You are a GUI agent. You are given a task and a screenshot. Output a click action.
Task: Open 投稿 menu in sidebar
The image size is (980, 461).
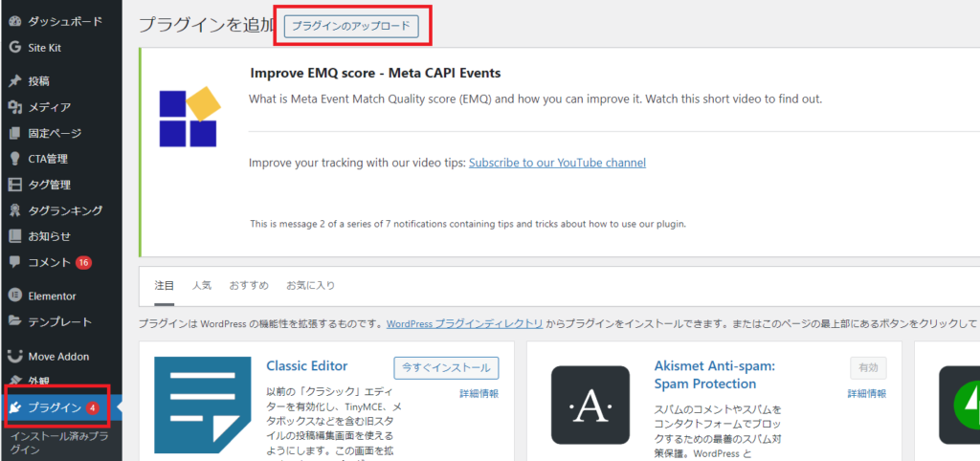pyautogui.click(x=38, y=81)
